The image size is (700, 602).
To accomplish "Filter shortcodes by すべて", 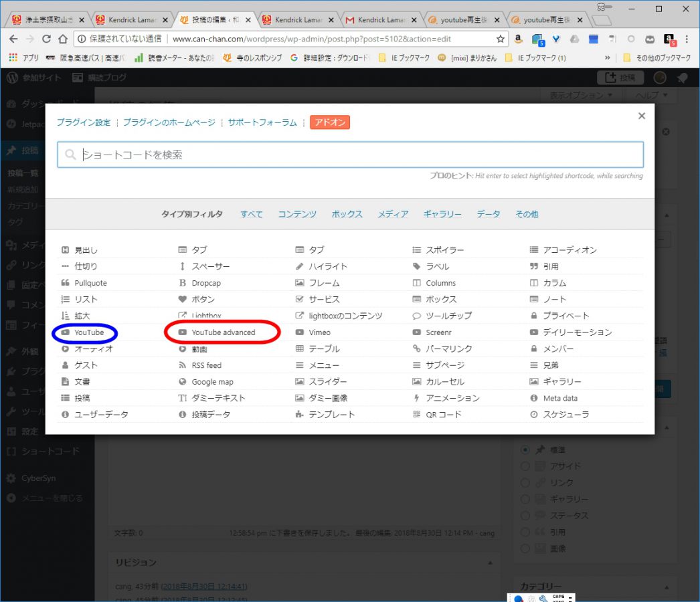I will [252, 215].
